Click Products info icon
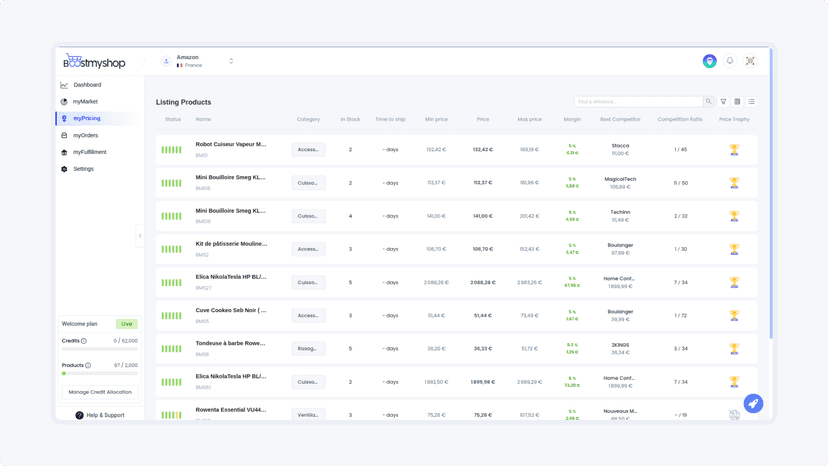828x466 pixels. pyautogui.click(x=88, y=366)
